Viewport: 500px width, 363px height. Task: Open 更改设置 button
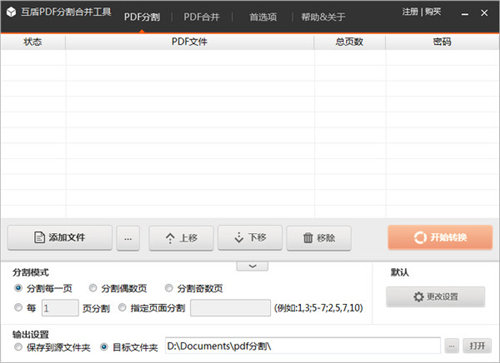pyautogui.click(x=435, y=296)
